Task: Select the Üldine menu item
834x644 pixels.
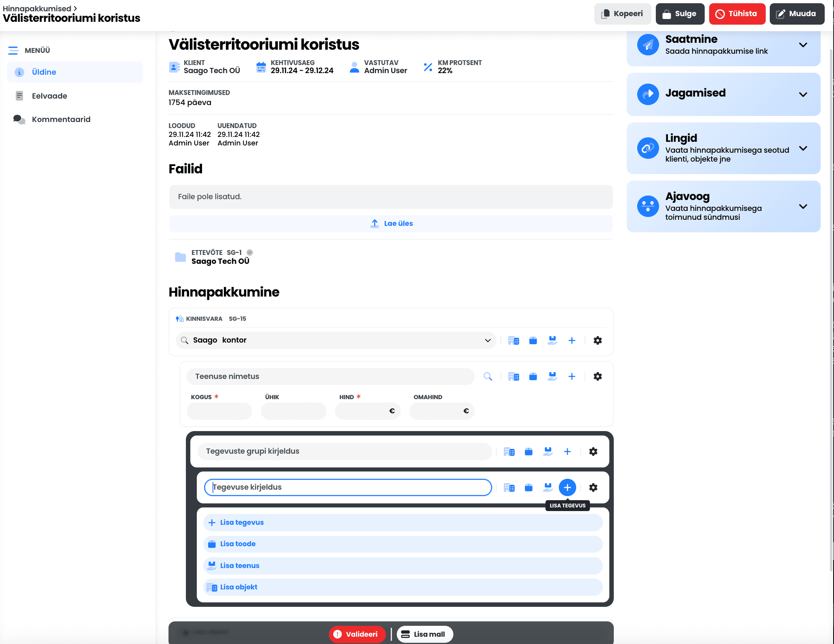Action: click(x=75, y=72)
